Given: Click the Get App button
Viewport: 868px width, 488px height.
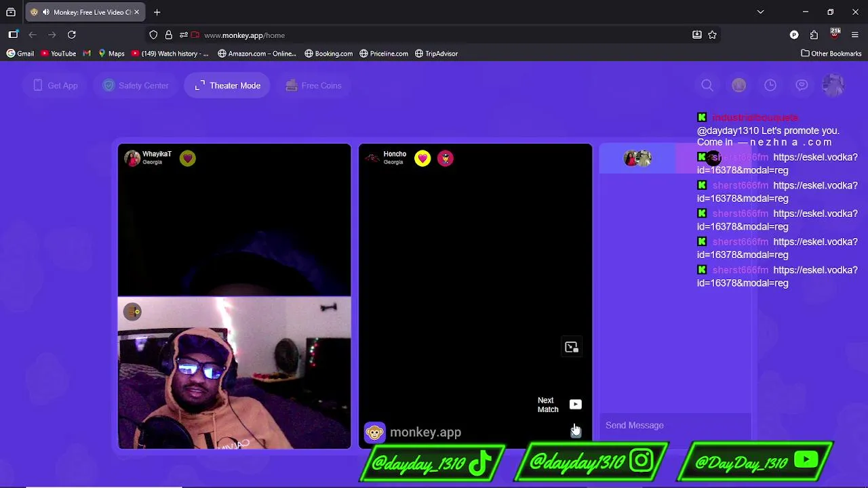Looking at the screenshot, I should pyautogui.click(x=56, y=85).
